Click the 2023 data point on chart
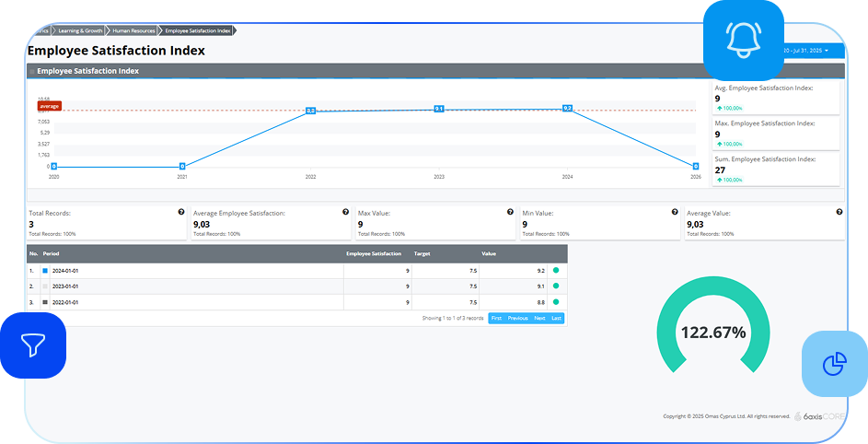Screen dimensions: 868x444 pyautogui.click(x=439, y=109)
